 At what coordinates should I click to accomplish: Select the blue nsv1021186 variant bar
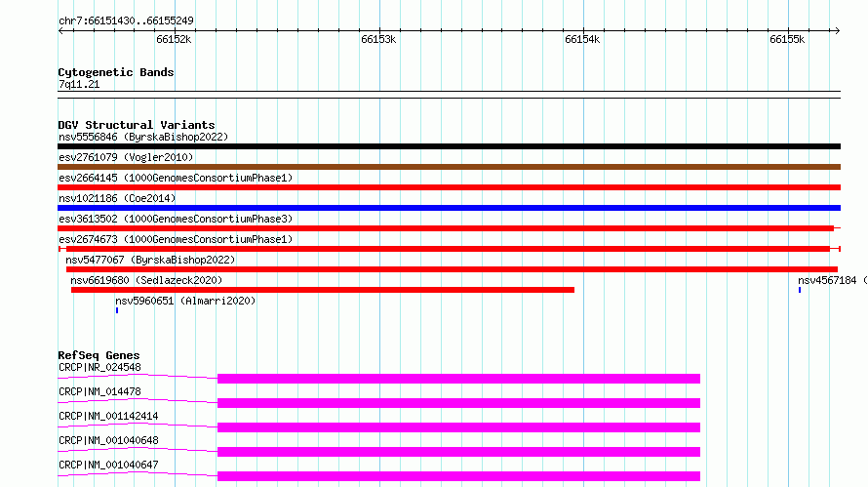[x=449, y=208]
